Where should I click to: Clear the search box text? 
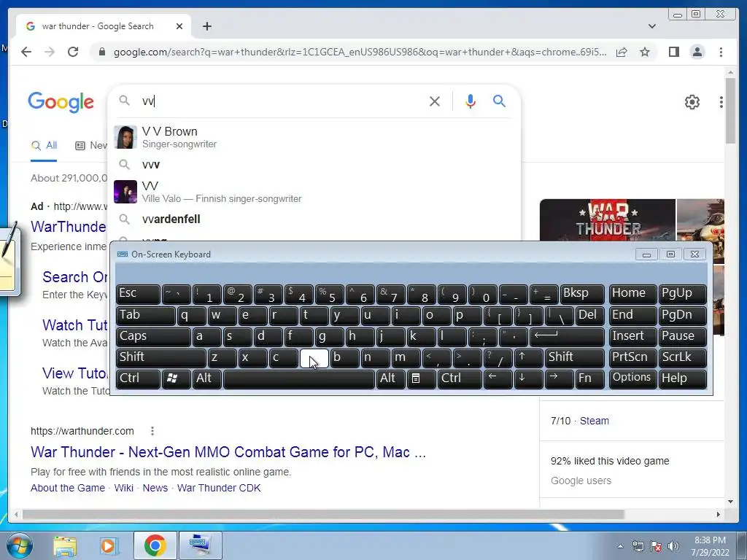435,101
